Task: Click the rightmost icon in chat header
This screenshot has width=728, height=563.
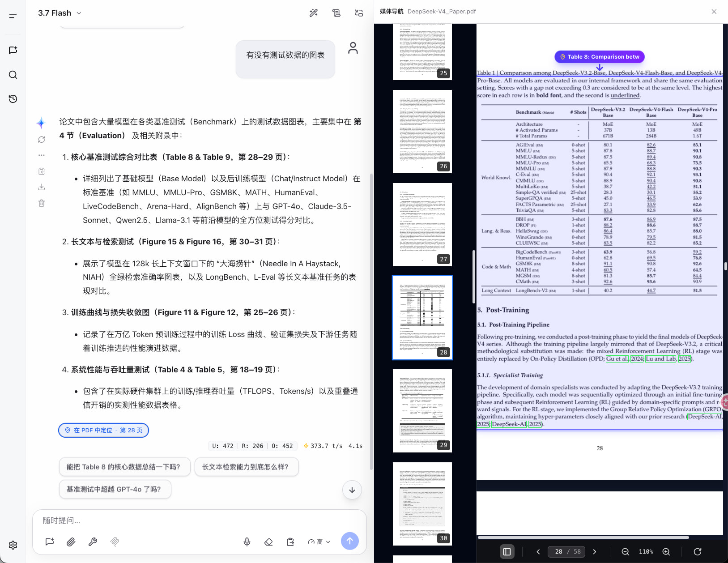Action: tap(359, 13)
